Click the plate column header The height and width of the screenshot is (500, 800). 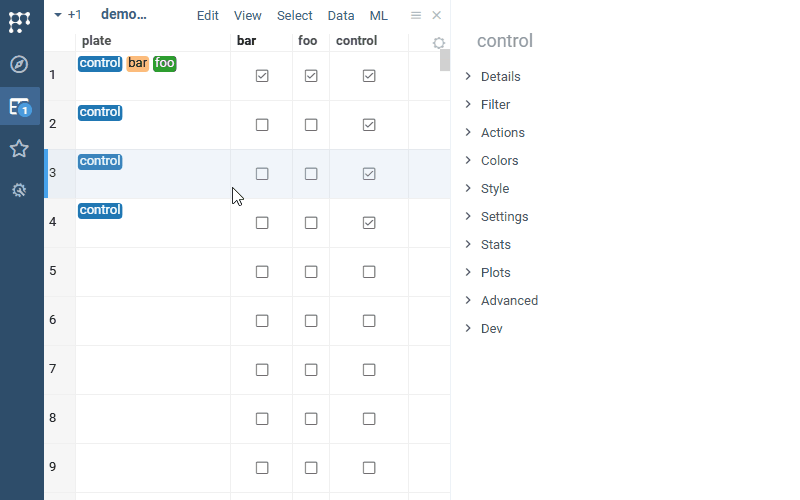[97, 41]
